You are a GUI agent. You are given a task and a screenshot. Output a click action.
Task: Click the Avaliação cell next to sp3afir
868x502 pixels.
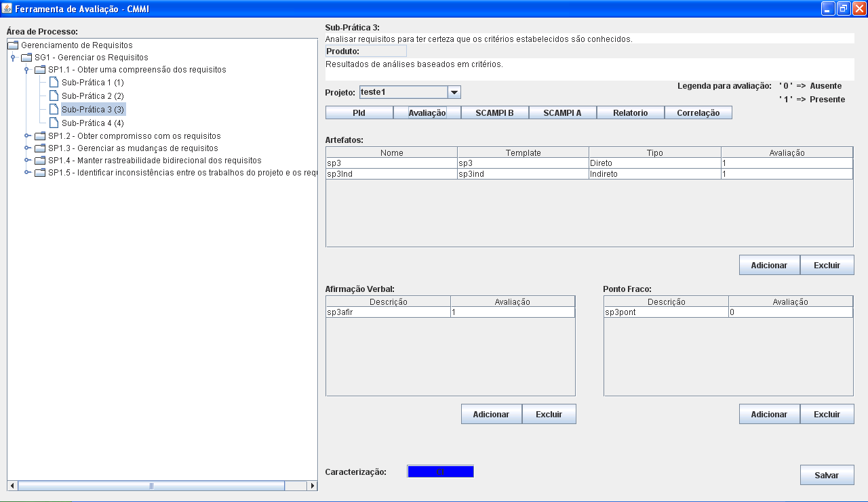click(x=513, y=312)
